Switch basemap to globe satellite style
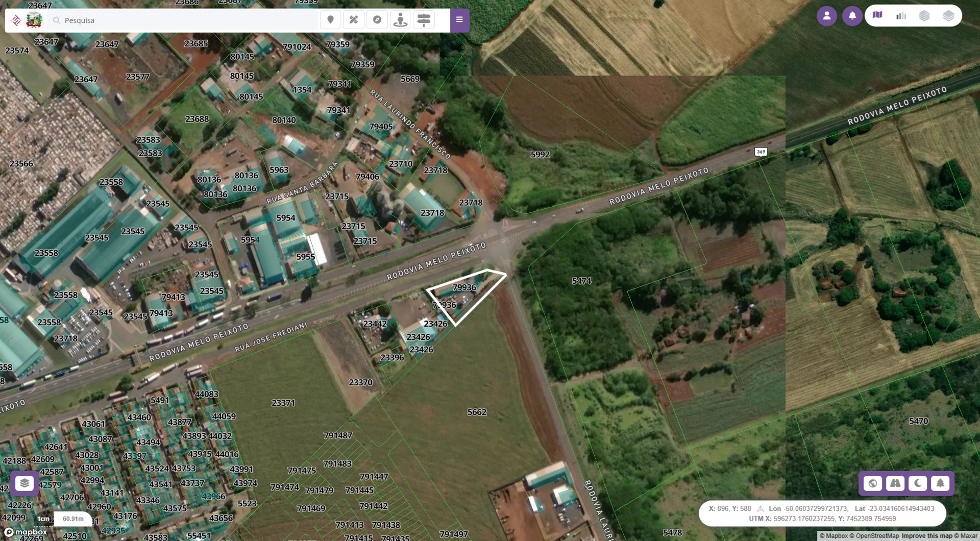Viewport: 980px width, 541px height. click(x=872, y=483)
